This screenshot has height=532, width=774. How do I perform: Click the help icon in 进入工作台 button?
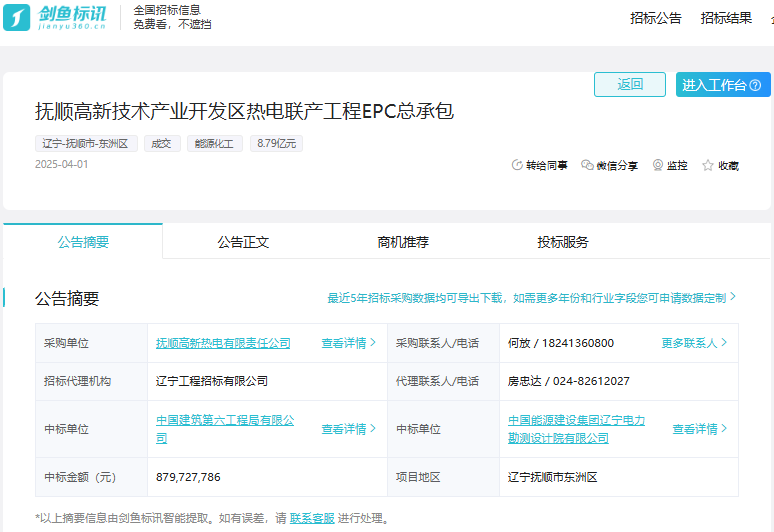(x=755, y=85)
